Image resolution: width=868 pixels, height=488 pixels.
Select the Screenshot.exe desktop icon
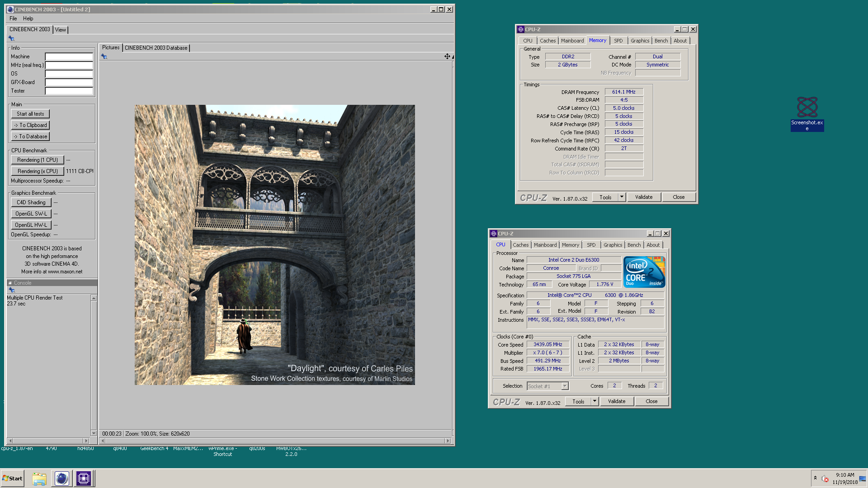click(807, 114)
